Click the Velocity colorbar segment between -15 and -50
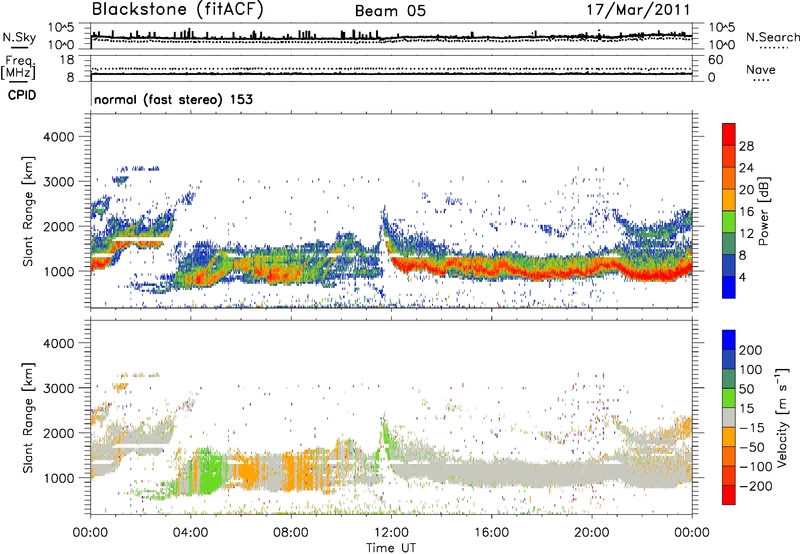This screenshot has height=554, width=800. coord(729,437)
